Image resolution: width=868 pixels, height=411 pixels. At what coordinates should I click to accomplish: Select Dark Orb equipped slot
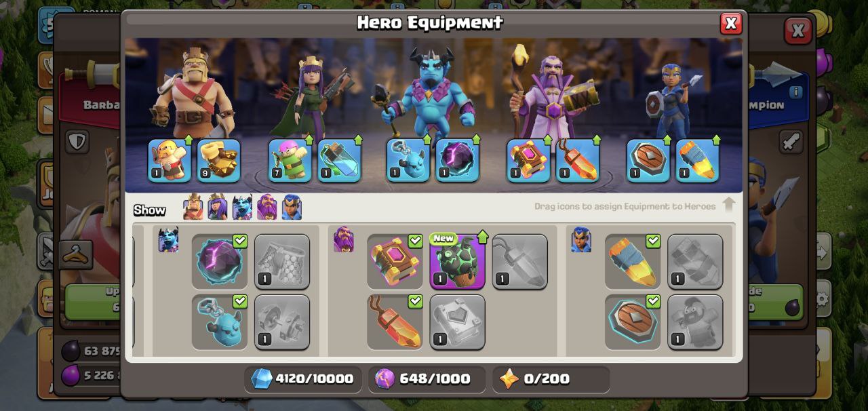pyautogui.click(x=457, y=161)
